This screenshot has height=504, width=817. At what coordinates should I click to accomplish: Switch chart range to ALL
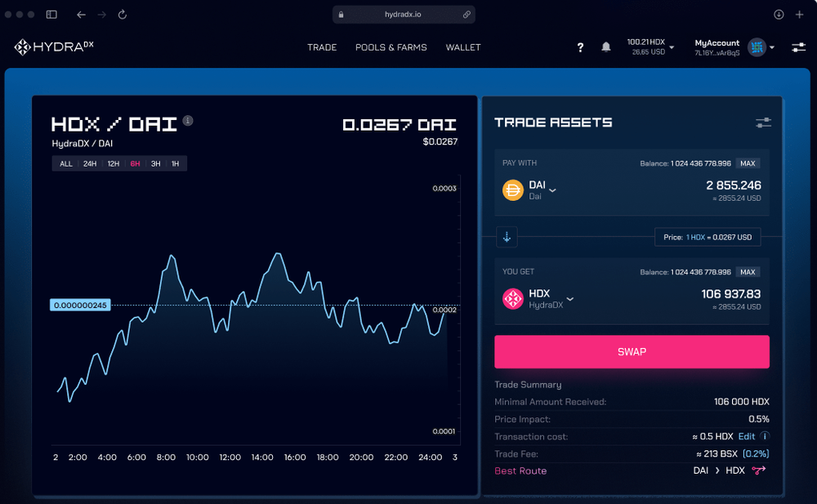click(x=65, y=163)
